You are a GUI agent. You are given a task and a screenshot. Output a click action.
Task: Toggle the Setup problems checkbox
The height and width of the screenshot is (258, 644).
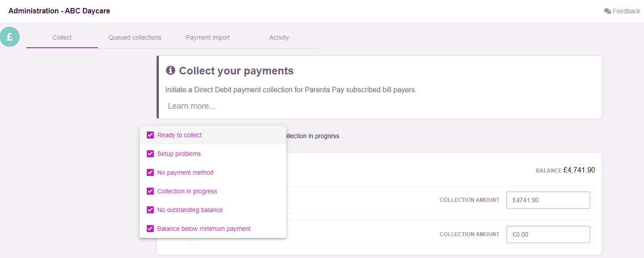click(x=150, y=154)
